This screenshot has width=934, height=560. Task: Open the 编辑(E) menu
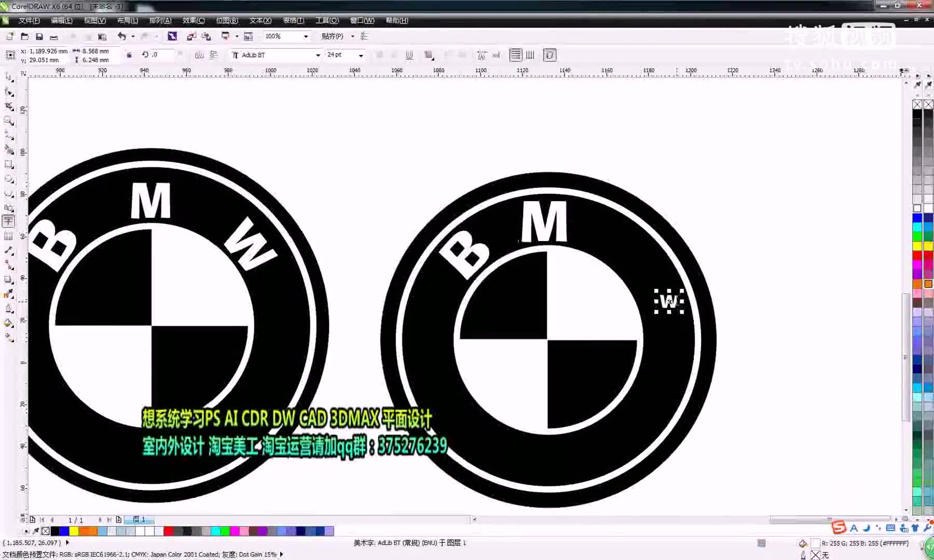coord(62,21)
